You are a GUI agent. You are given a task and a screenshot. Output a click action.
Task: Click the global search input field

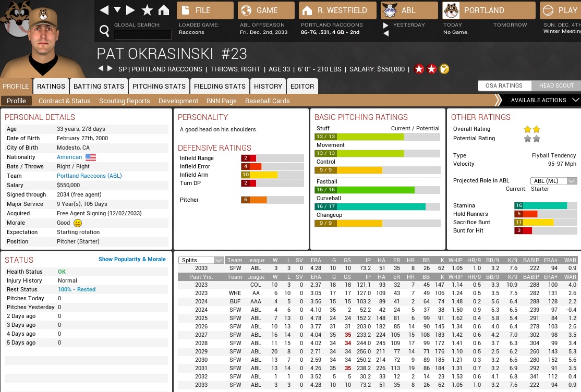click(142, 35)
